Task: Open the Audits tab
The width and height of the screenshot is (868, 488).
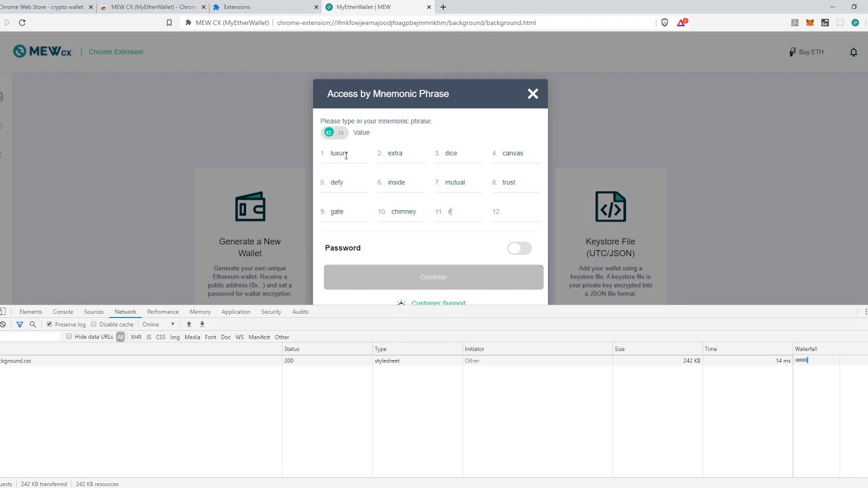Action: (x=300, y=312)
